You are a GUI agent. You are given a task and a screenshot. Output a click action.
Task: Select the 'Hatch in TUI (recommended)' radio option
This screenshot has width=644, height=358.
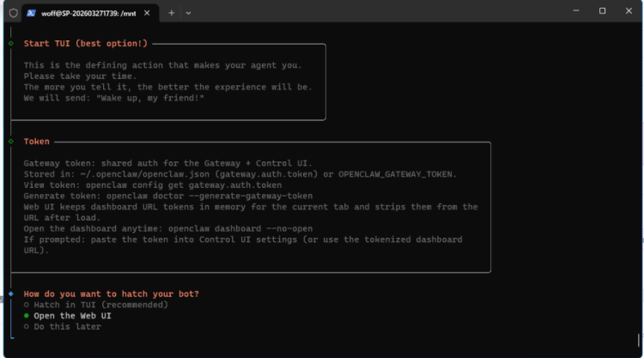[96, 305]
